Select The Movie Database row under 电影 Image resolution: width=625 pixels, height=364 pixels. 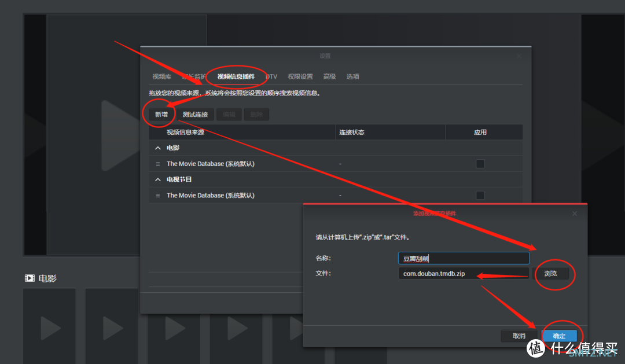[x=336, y=164]
